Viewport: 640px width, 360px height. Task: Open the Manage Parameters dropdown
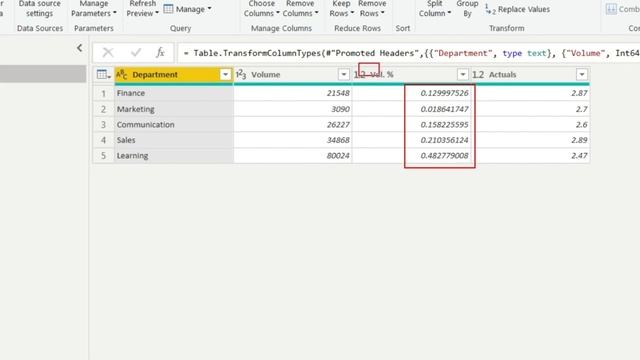point(93,9)
